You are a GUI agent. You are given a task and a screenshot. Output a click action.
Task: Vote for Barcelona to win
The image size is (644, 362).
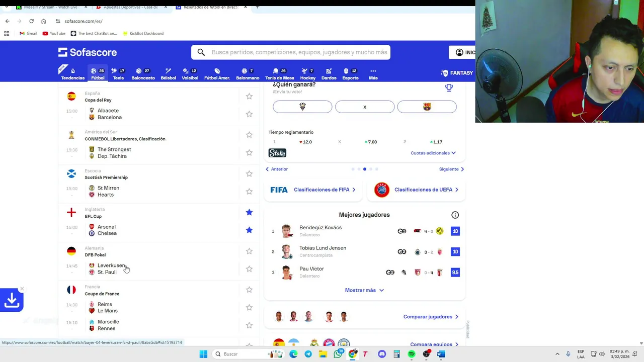click(x=427, y=107)
